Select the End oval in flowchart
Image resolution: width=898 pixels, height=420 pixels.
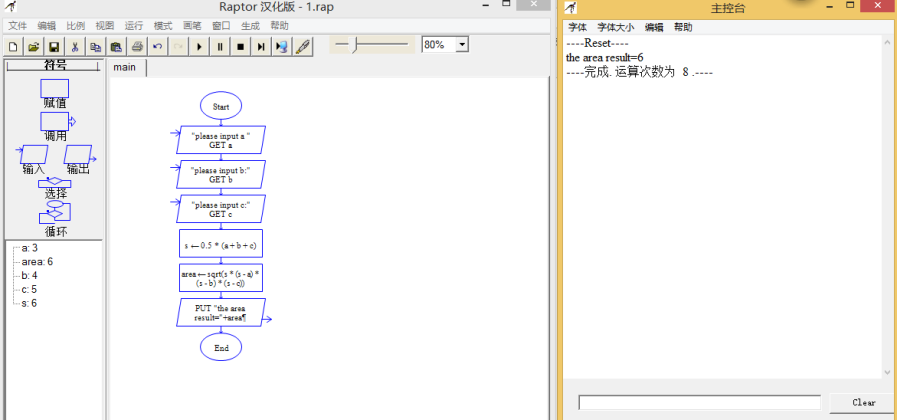click(x=221, y=347)
